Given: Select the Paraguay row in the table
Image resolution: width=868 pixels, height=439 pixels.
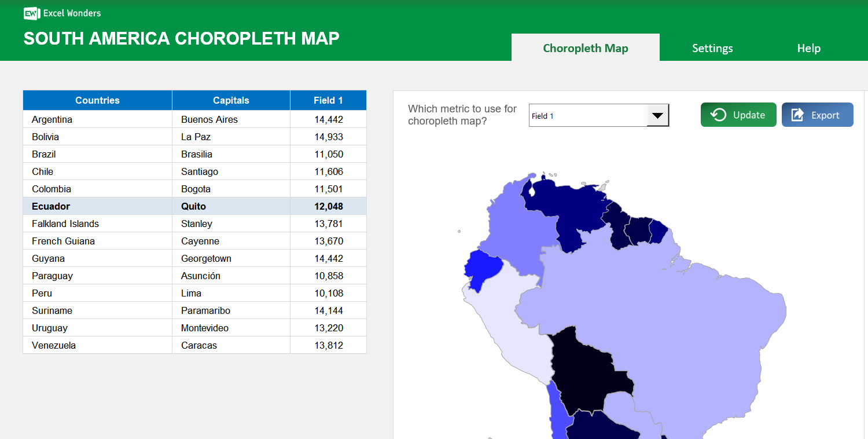Looking at the screenshot, I should (97, 276).
